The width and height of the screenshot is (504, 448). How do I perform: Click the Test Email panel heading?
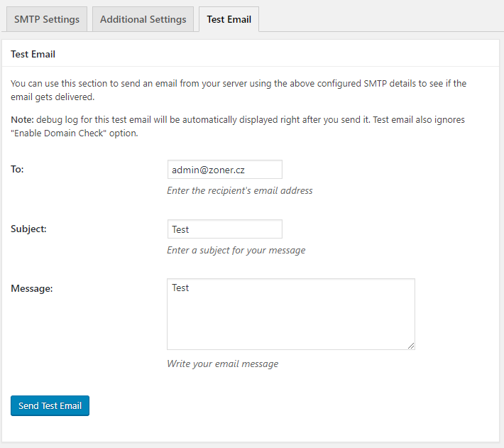pos(33,54)
